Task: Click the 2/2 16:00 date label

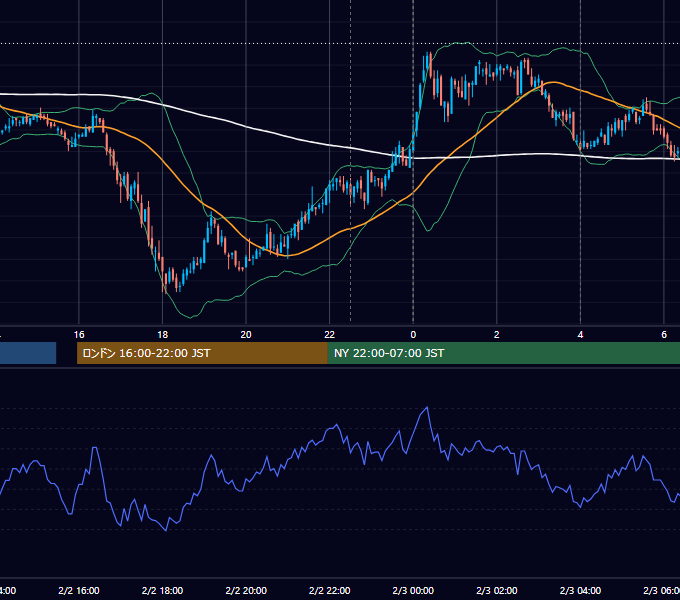Action: coord(79,590)
